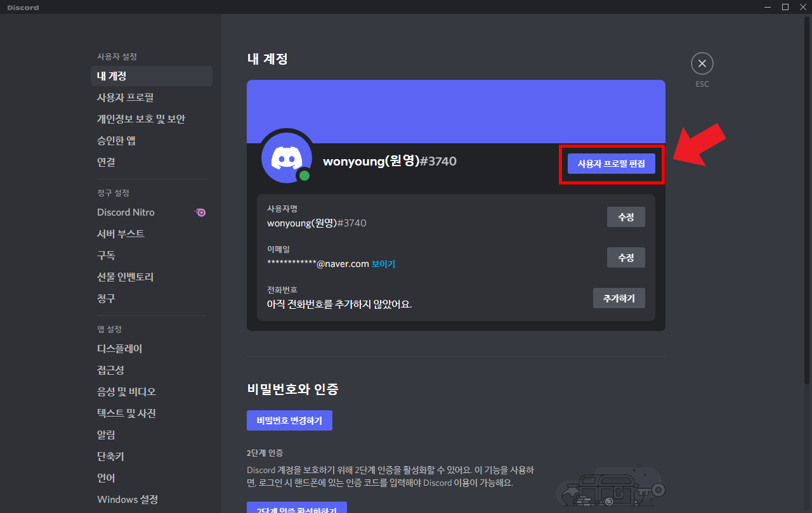Open 사용자 프로필 in the sidebar
Image resolution: width=812 pixels, height=513 pixels.
tap(152, 98)
